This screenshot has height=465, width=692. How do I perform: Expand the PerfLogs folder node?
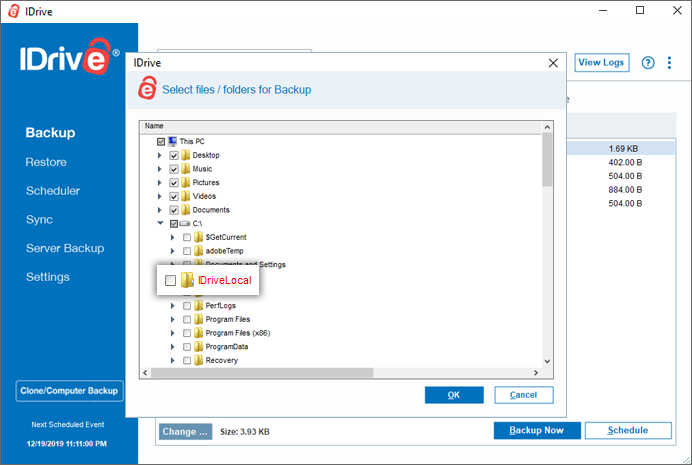click(173, 306)
